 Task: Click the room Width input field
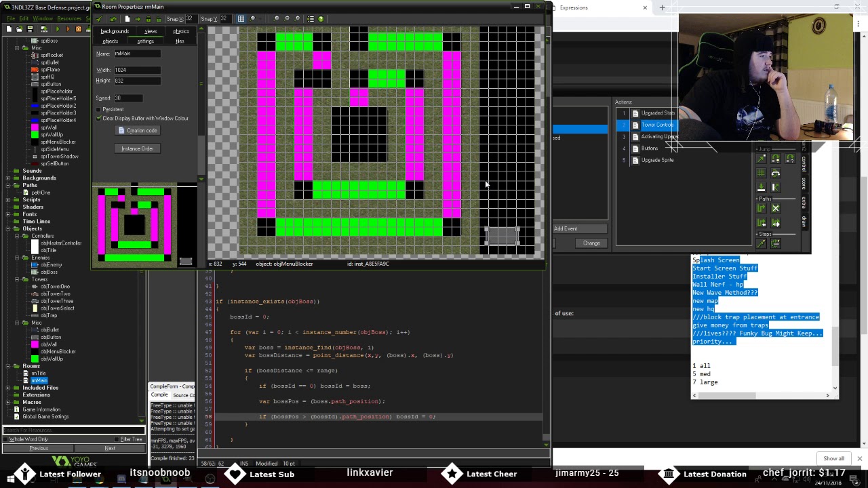coord(137,70)
